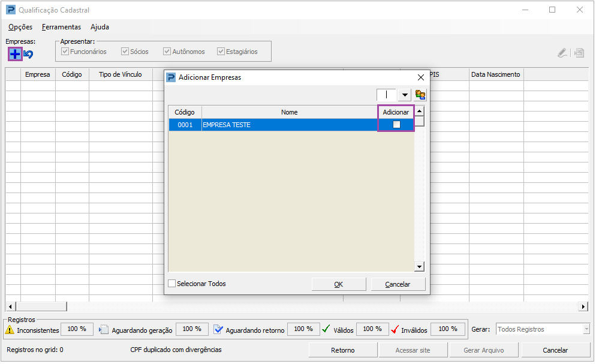Click the blue plus add companies icon
The height and width of the screenshot is (364, 596).
pyautogui.click(x=15, y=55)
